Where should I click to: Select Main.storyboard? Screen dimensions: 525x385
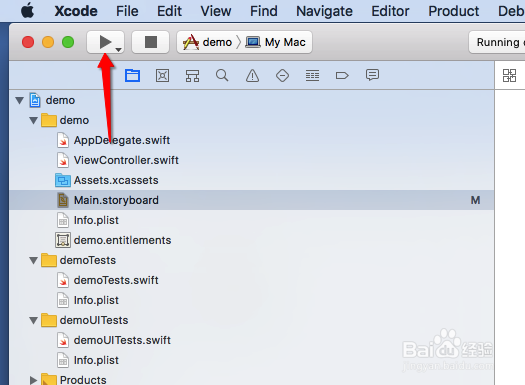pos(252,200)
